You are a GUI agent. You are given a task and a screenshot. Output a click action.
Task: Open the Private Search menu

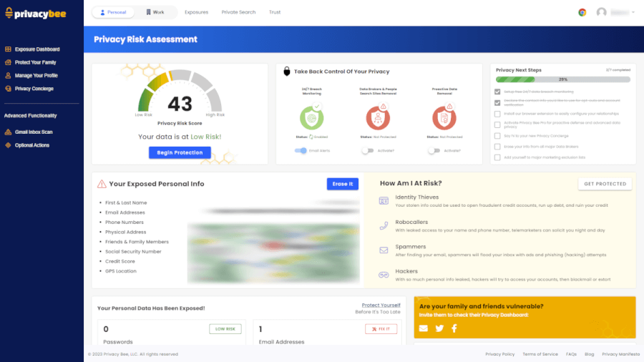click(238, 12)
